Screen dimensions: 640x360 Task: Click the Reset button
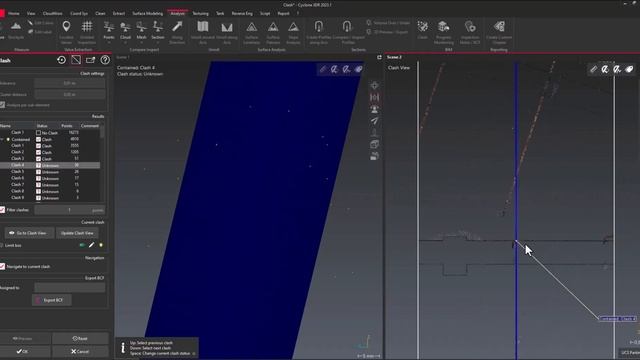tap(80, 338)
